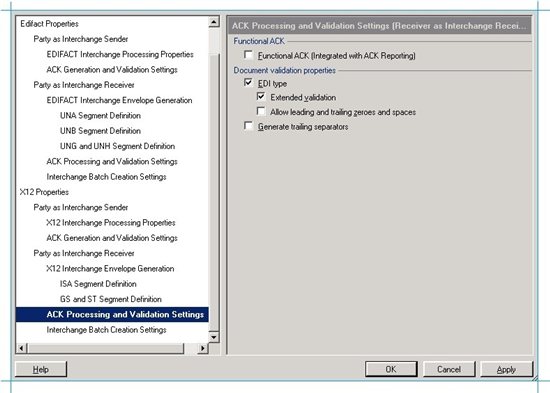Select ISA Segment Definition
This screenshot has width=550, height=393.
pyautogui.click(x=98, y=284)
